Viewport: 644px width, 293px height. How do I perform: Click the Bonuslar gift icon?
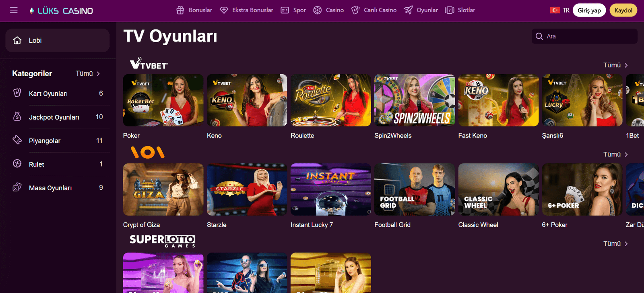tap(180, 10)
